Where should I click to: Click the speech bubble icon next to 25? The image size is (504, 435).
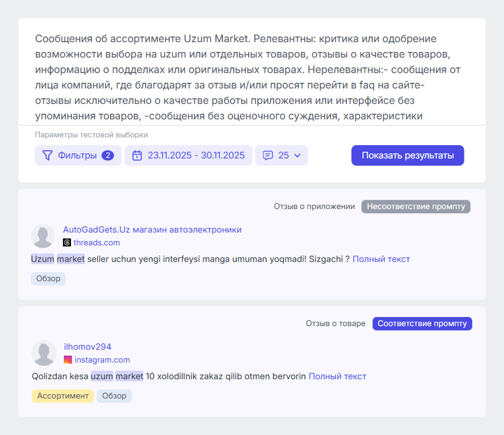tap(268, 155)
